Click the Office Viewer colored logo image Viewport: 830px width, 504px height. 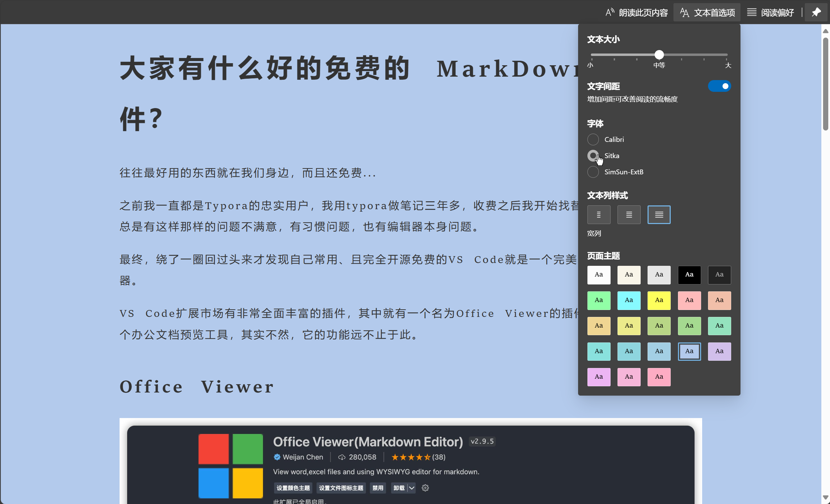tap(230, 466)
